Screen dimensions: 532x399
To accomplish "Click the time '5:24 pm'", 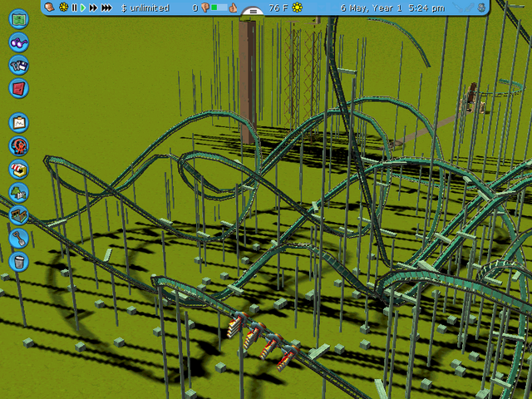I will pyautogui.click(x=426, y=7).
